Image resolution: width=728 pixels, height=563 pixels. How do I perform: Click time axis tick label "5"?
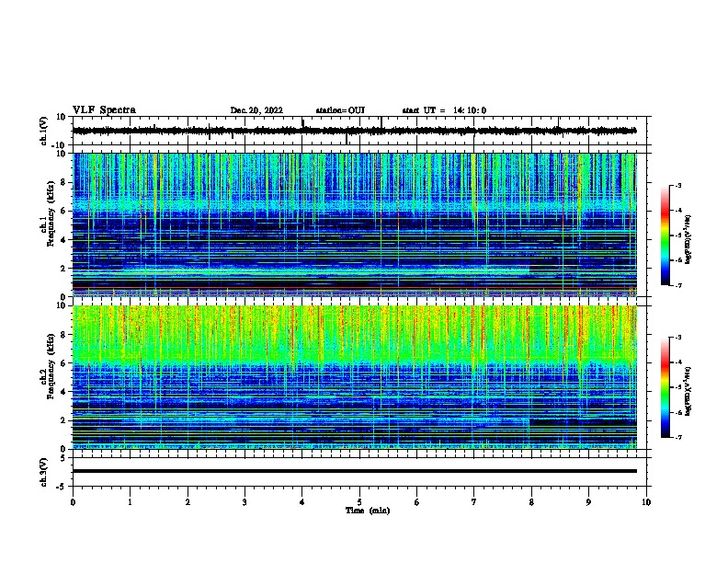359,502
